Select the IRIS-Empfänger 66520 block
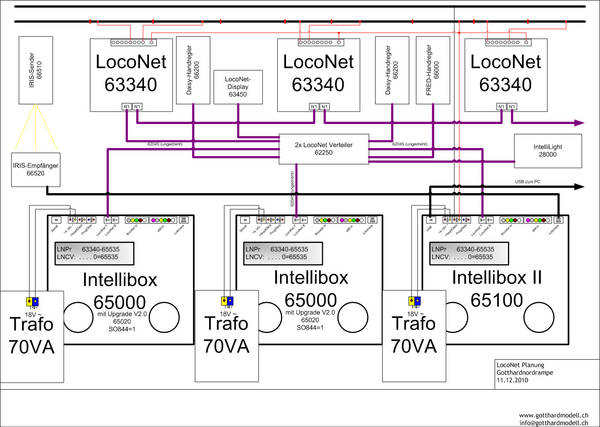600x427 pixels. pyautogui.click(x=35, y=168)
